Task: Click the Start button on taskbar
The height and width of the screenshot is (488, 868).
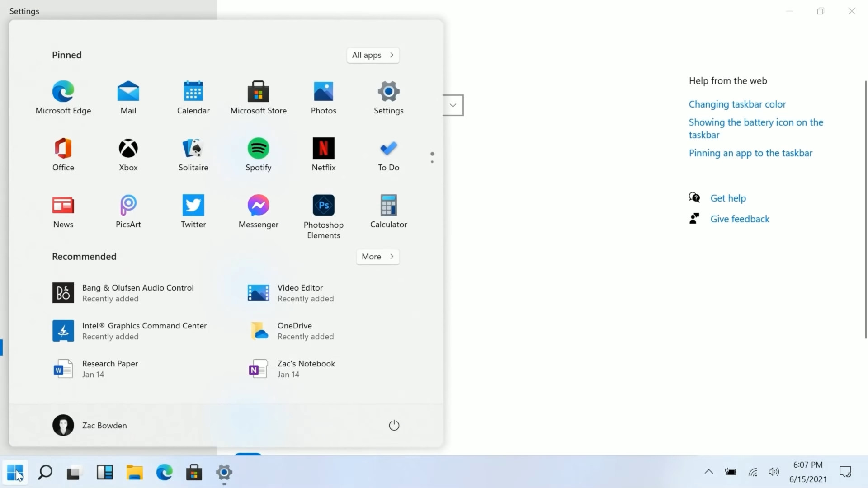Action: click(x=15, y=473)
